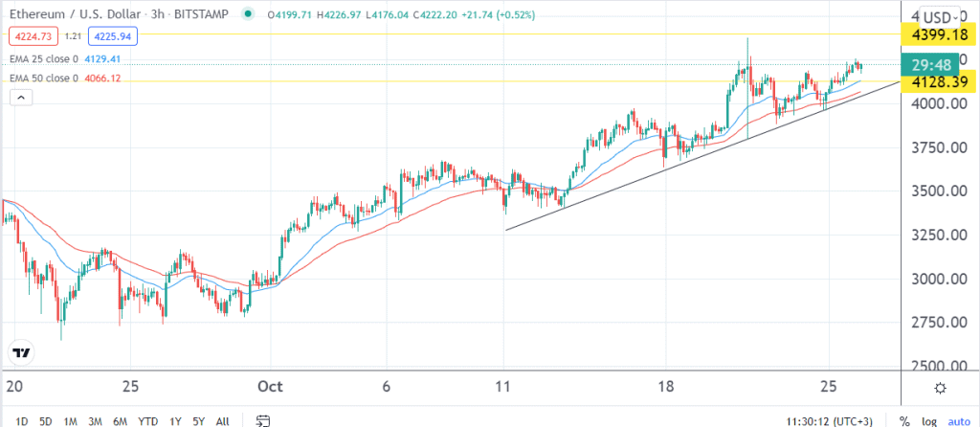Collapse the indicator legend arrow

coord(21,97)
